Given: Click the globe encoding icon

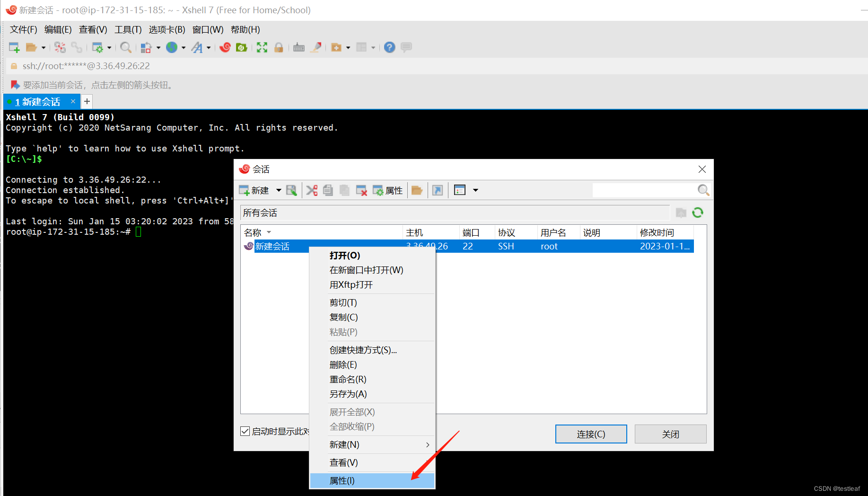Looking at the screenshot, I should (x=172, y=47).
